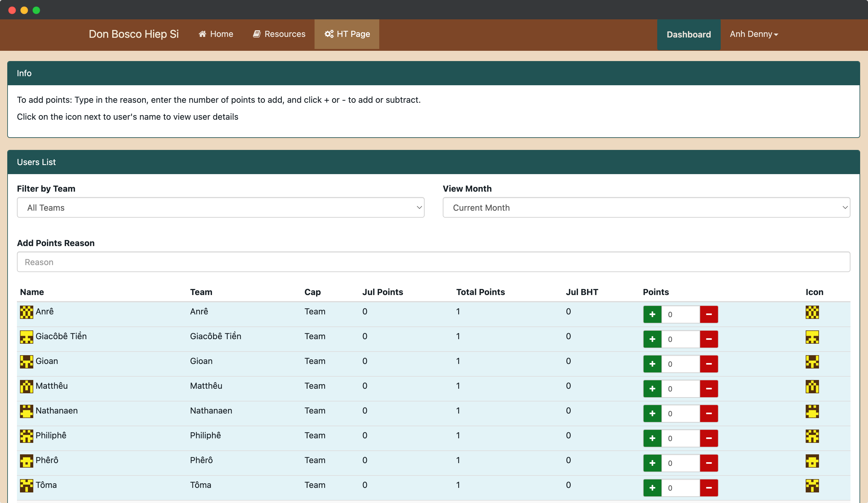Image resolution: width=868 pixels, height=503 pixels.
Task: Click the HT Page tab
Action: pos(347,34)
